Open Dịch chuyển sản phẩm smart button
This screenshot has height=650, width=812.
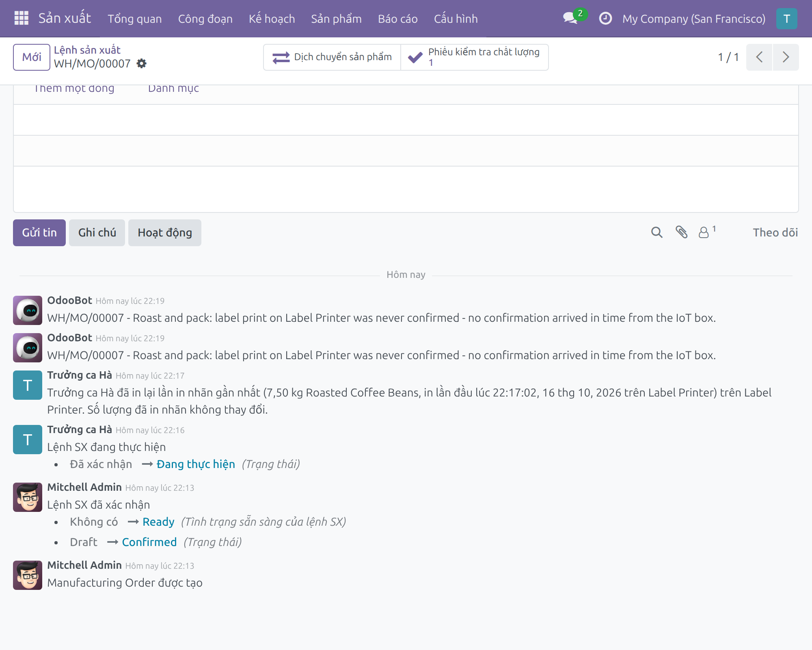pyautogui.click(x=332, y=57)
